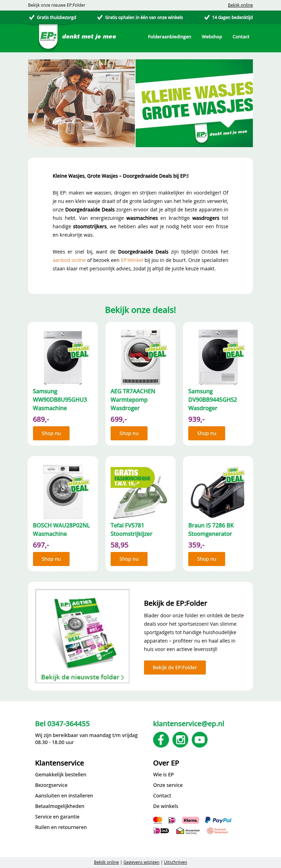Click the Uitschrijven footer link
Image resolution: width=281 pixels, height=868 pixels.
tap(175, 862)
